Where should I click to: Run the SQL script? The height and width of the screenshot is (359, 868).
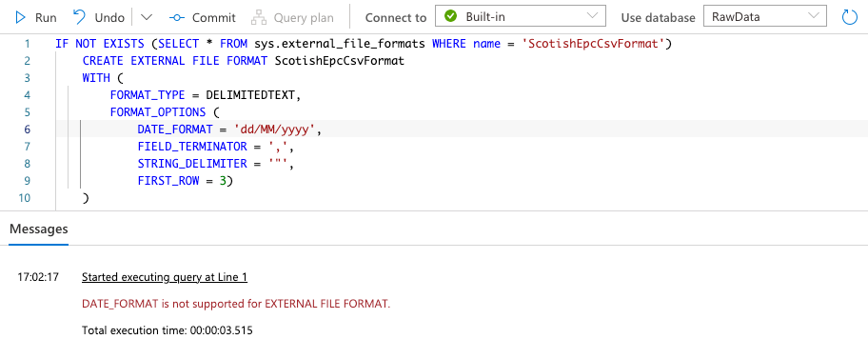36,18
